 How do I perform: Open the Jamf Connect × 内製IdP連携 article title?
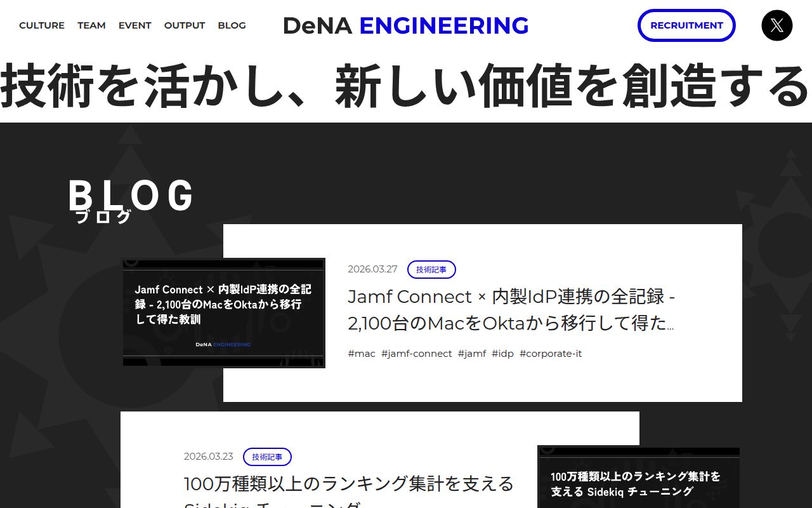click(511, 310)
